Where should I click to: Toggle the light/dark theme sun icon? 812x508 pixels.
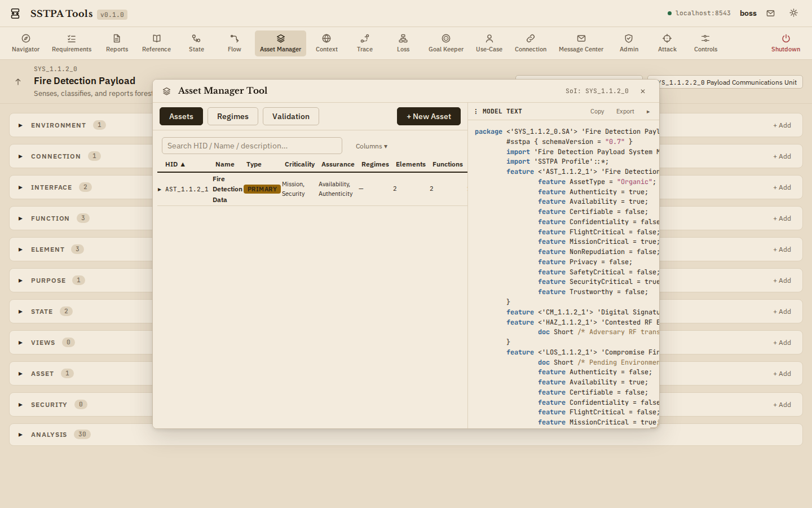pos(793,13)
